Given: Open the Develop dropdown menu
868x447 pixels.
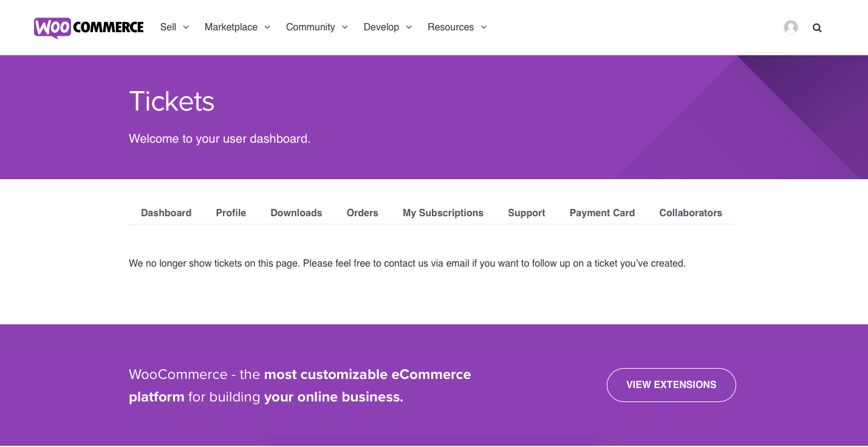Looking at the screenshot, I should point(388,27).
